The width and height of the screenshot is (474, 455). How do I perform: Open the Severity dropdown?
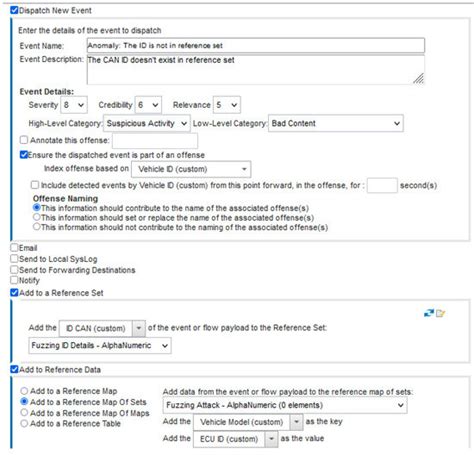[74, 105]
